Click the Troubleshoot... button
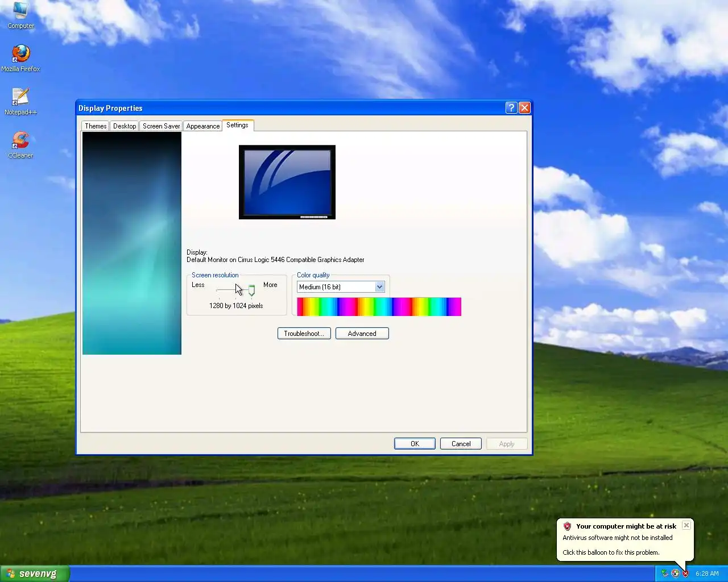728x582 pixels. [304, 334]
